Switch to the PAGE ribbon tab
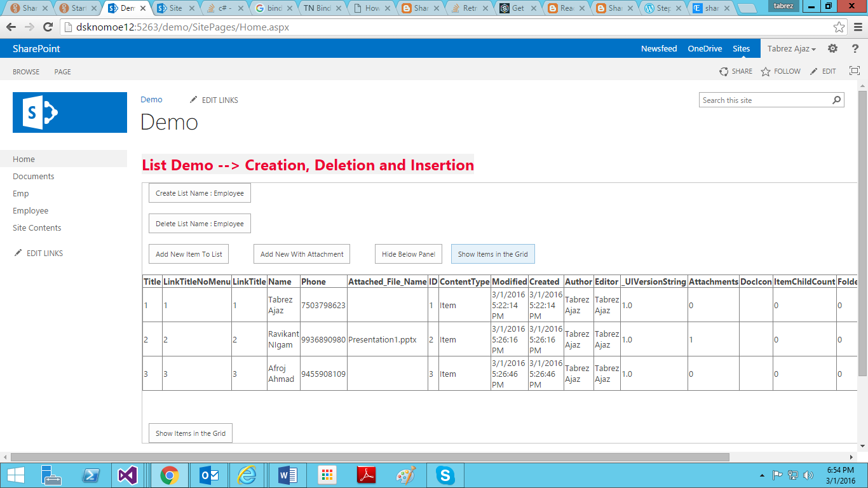The width and height of the screenshot is (868, 488). (62, 71)
